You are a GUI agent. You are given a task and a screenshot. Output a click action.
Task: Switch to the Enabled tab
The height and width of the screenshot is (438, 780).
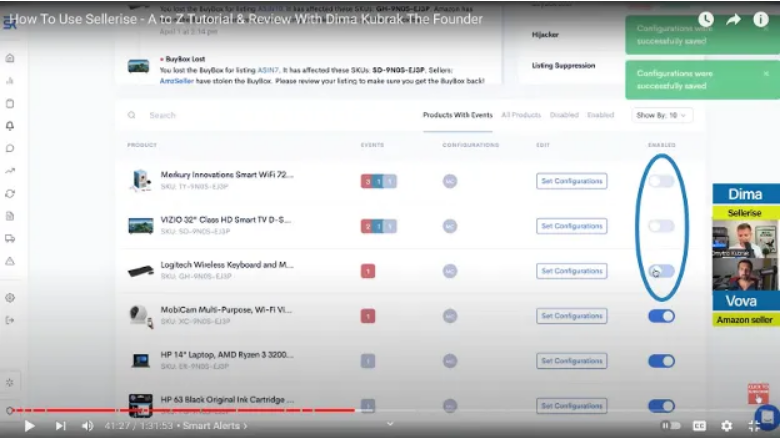(x=600, y=115)
